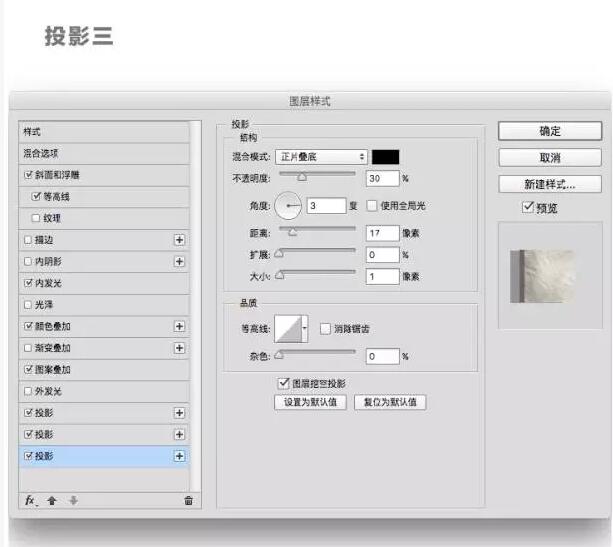Click the black shadow color swatch

[x=385, y=157]
